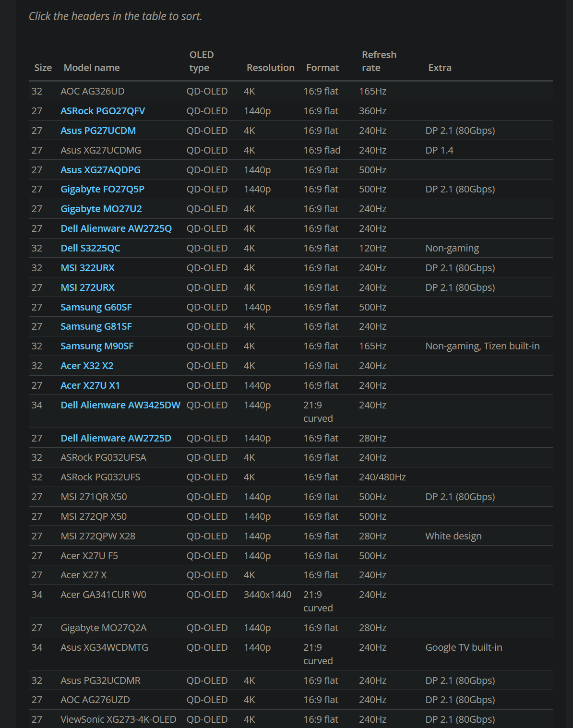573x728 pixels.
Task: Sort table by OLED type header
Action: point(202,61)
